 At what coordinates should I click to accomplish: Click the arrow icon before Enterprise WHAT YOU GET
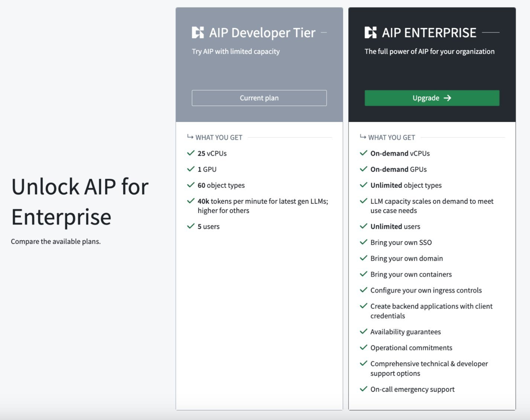click(x=363, y=137)
